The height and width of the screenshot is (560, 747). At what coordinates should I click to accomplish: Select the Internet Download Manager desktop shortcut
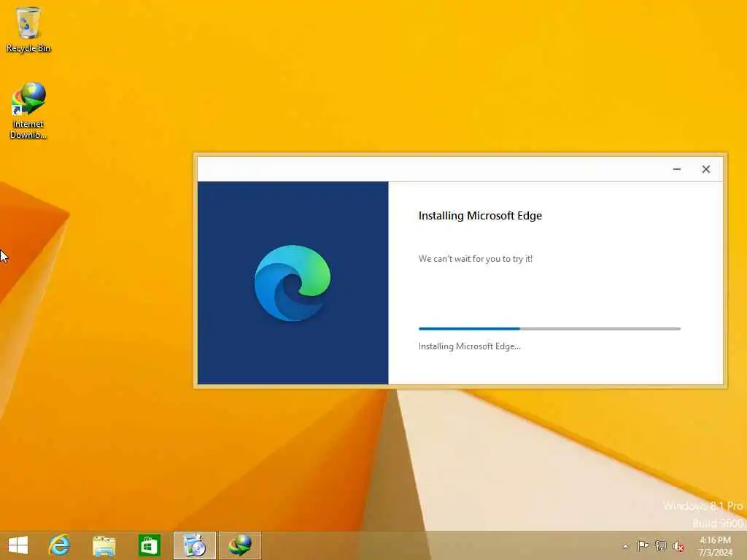point(28,111)
